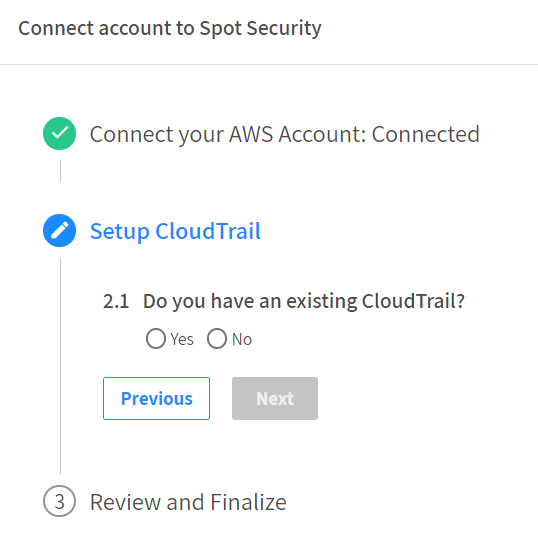Click the vertical line under the pencil icon
Image resolution: width=538 pixels, height=557 pixels.
pyautogui.click(x=60, y=366)
